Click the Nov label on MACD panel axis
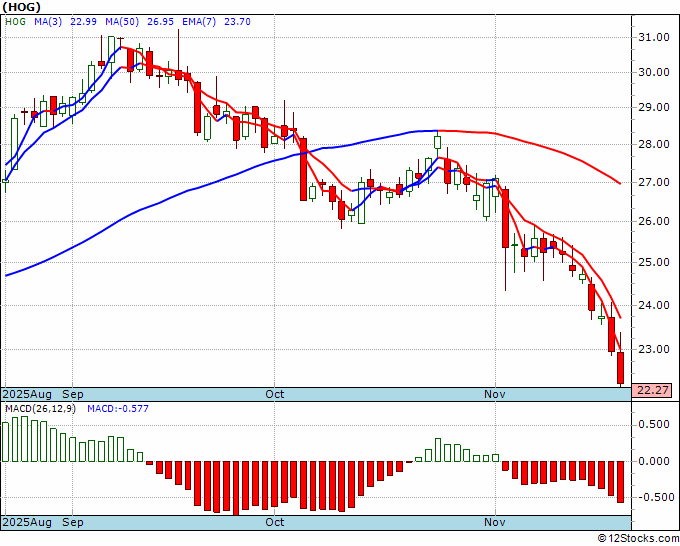 pos(495,522)
